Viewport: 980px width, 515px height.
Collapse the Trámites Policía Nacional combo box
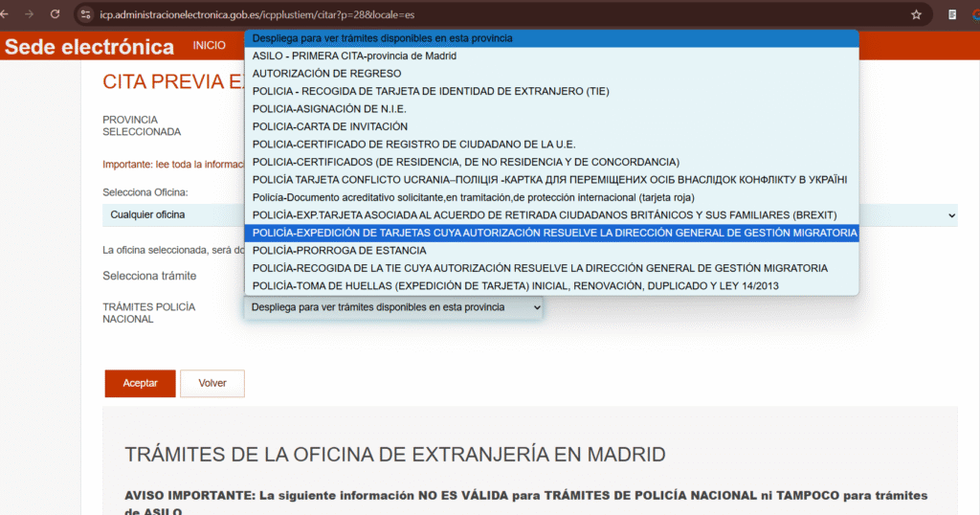[392, 307]
